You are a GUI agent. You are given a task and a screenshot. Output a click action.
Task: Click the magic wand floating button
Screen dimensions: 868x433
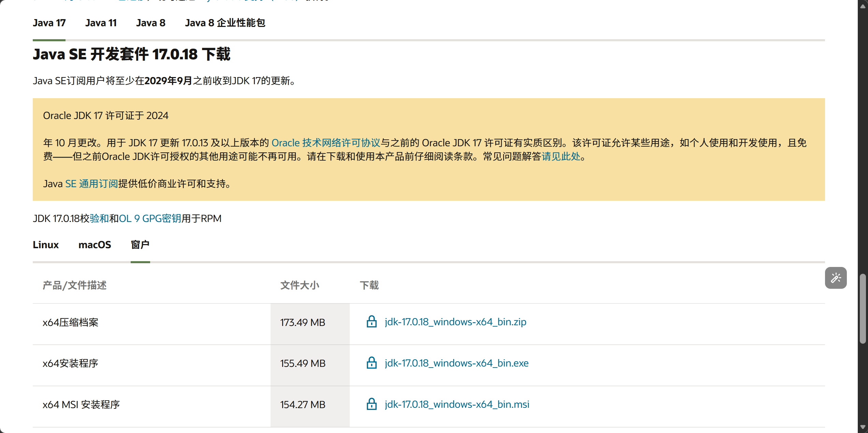pos(836,278)
